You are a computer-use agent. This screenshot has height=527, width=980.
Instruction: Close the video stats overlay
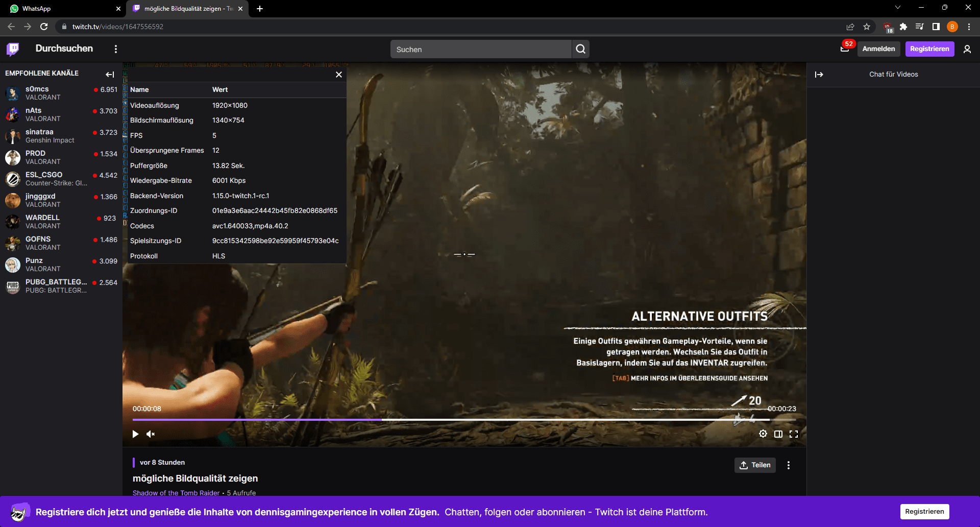pyautogui.click(x=339, y=75)
